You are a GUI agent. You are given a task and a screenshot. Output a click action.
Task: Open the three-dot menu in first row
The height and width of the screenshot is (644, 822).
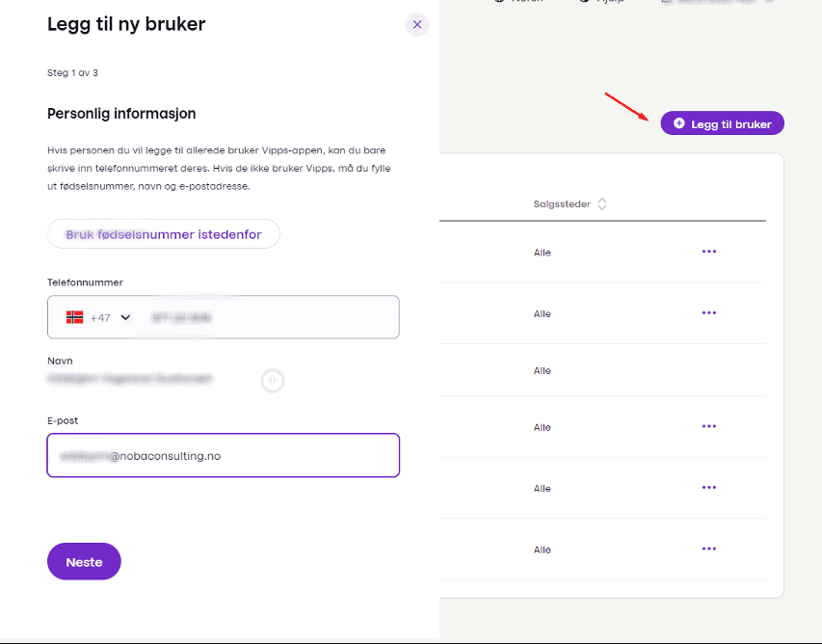point(709,252)
